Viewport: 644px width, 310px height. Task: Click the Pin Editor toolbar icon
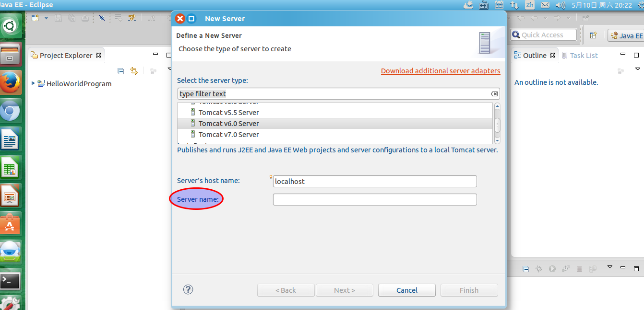click(585, 18)
